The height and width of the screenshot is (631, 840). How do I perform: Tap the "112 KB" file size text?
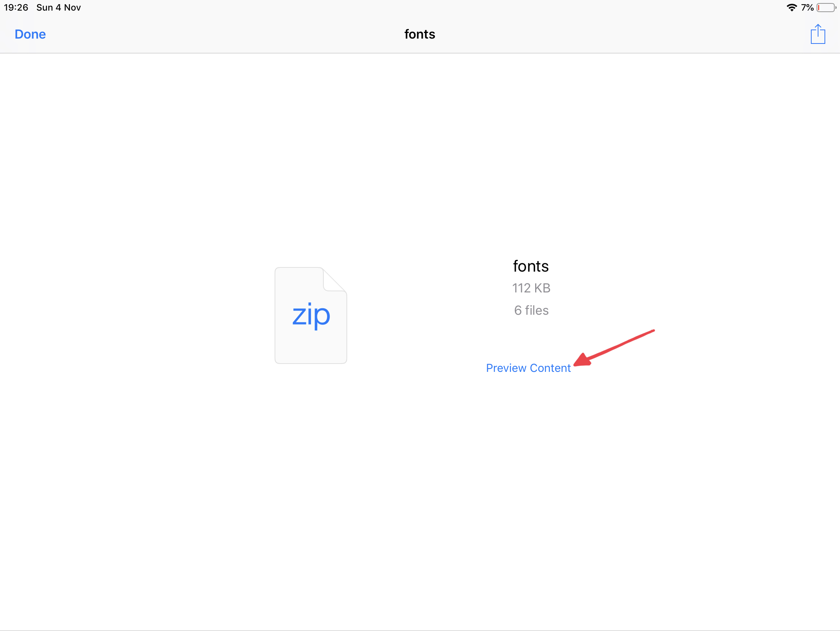pyautogui.click(x=531, y=288)
